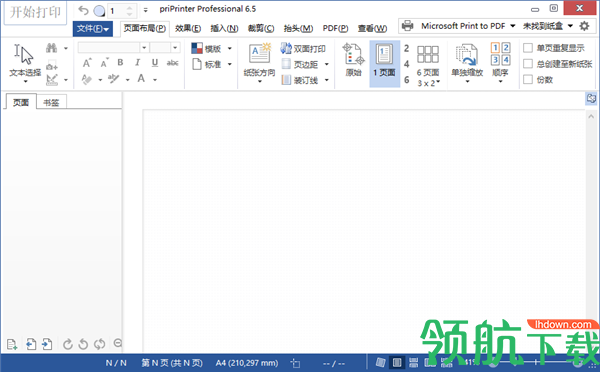600x372 pixels.
Task: Click the binoculars find icon
Action: (51, 48)
